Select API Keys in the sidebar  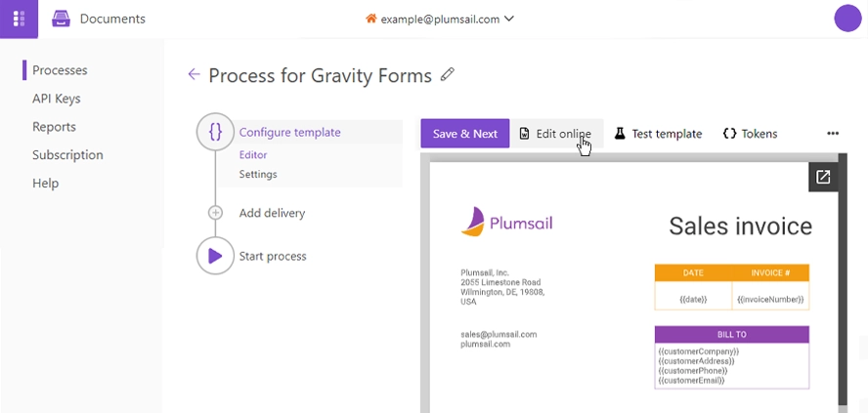(57, 99)
